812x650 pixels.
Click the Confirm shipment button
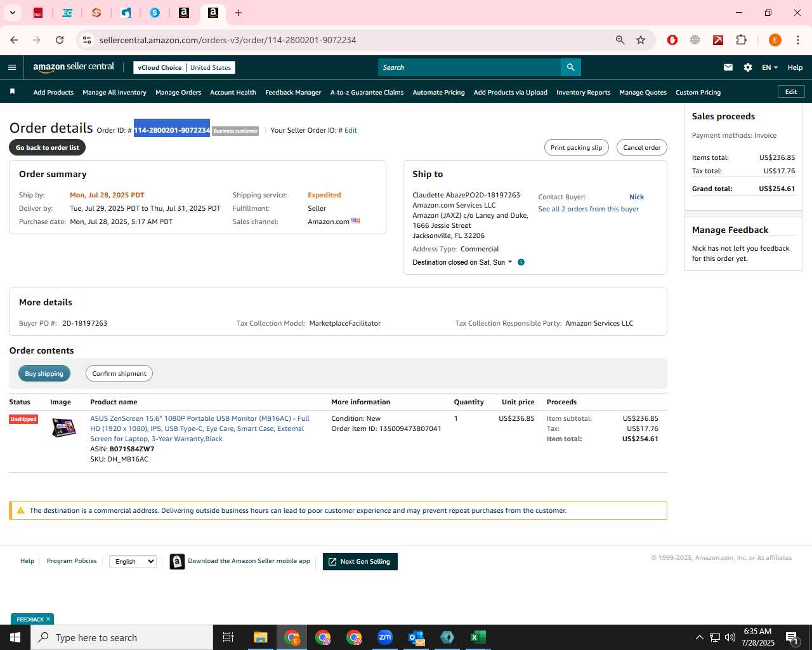[x=119, y=373]
